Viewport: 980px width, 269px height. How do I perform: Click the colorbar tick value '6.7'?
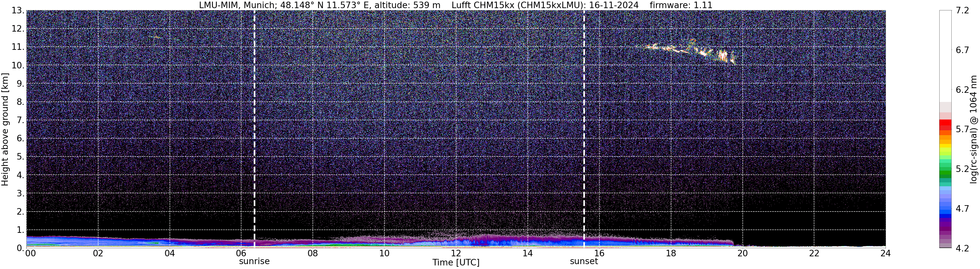click(962, 50)
